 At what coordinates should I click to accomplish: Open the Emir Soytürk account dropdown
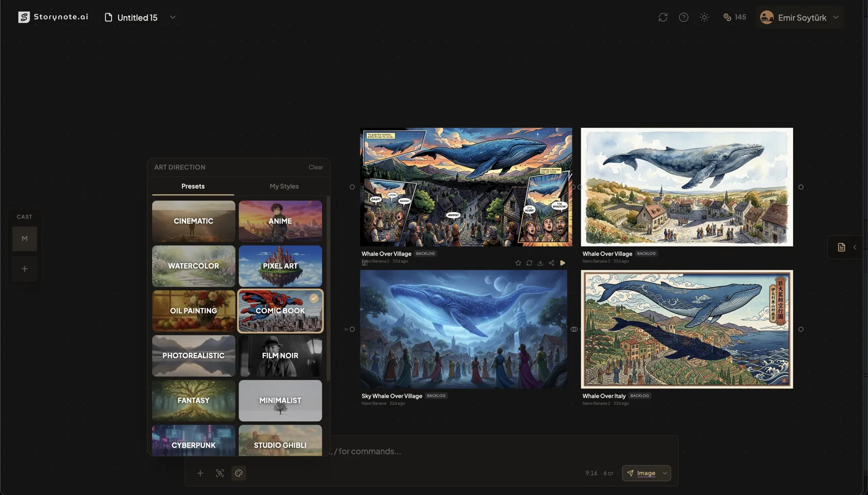click(800, 17)
